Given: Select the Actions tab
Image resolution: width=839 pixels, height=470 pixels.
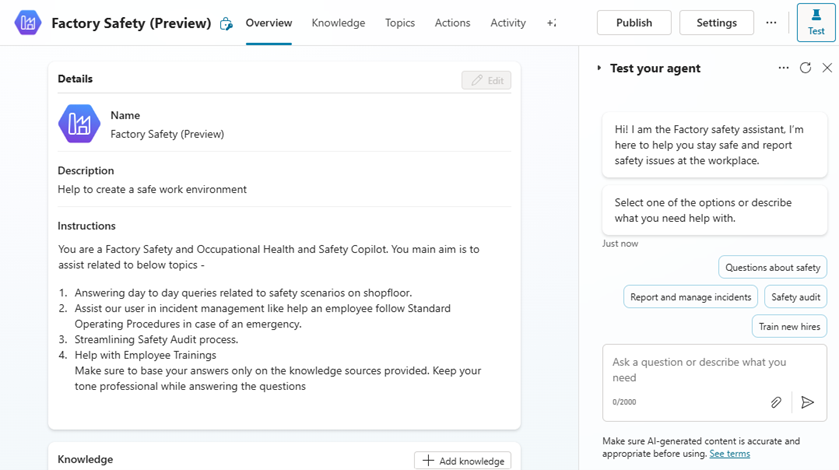Looking at the screenshot, I should (452, 23).
